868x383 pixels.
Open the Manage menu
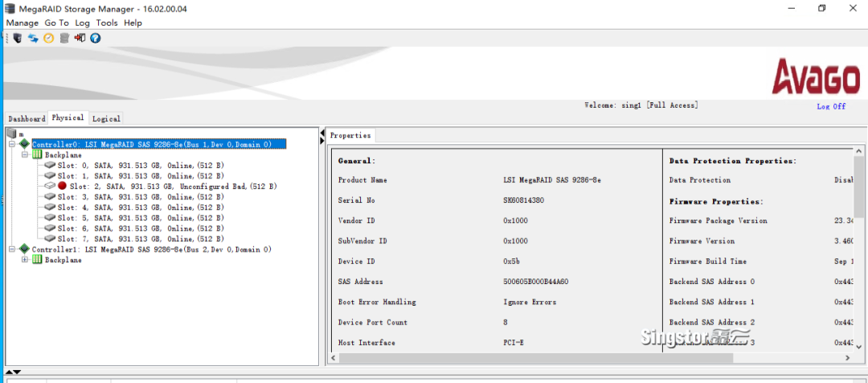pos(23,23)
